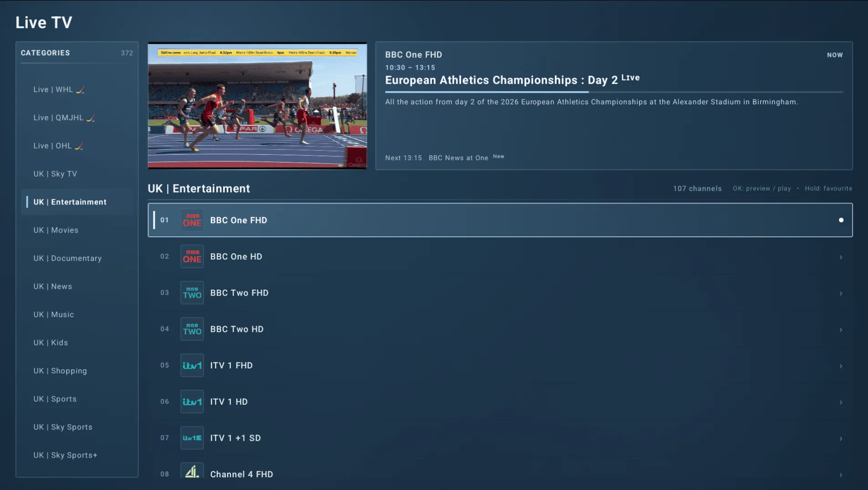Screen dimensions: 868x490
Task: Select the Live | QMJHL category
Action: (77, 118)
